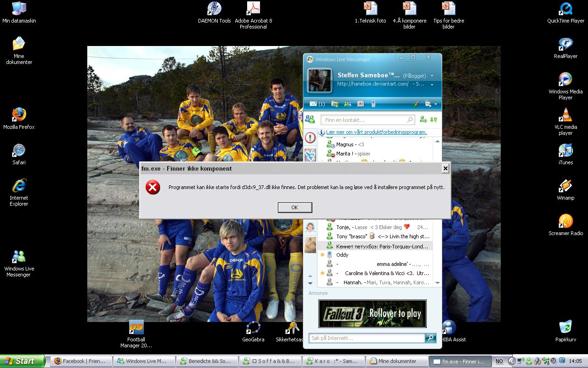Open Min datamaskin desktop icon
This screenshot has height=368, width=588.
[x=19, y=12]
